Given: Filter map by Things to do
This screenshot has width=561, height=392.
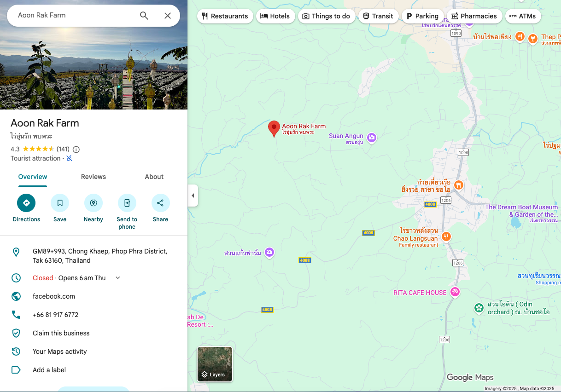Looking at the screenshot, I should (327, 16).
